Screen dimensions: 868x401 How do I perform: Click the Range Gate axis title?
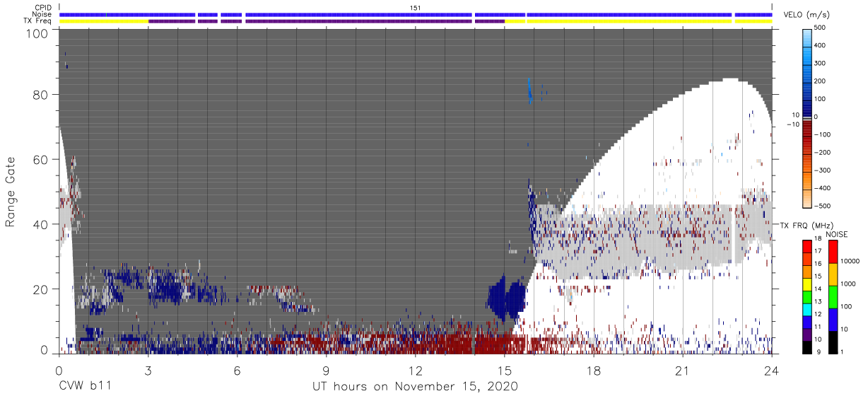[11, 192]
